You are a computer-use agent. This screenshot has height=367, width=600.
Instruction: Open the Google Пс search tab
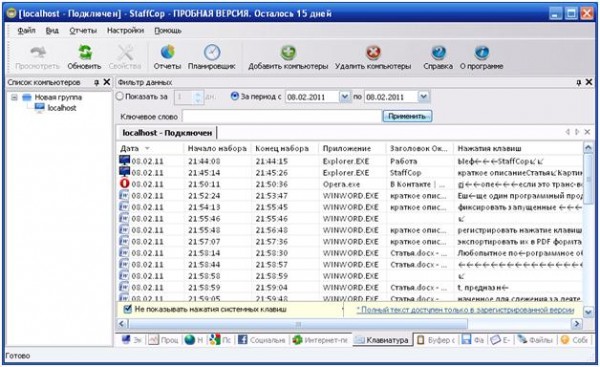[220, 340]
